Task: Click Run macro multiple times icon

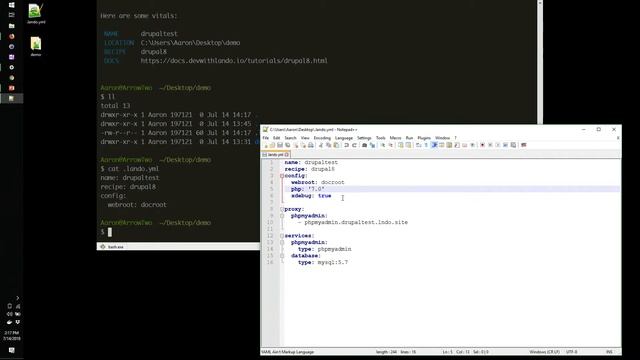Action: tap(505, 145)
